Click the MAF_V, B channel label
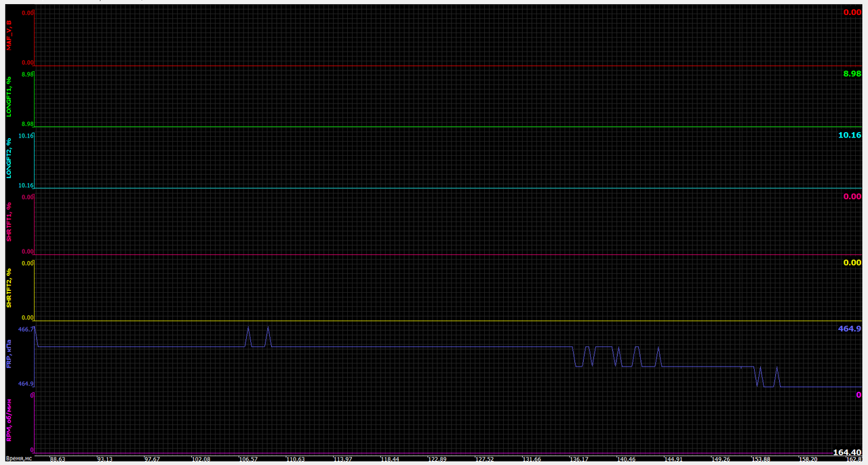Viewport: 868px width, 465px height. pyautogui.click(x=9, y=36)
